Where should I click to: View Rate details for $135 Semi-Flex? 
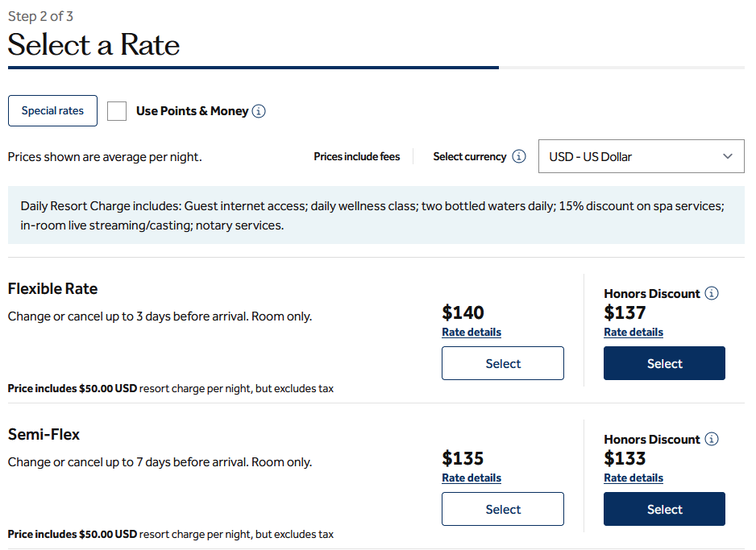(x=471, y=478)
